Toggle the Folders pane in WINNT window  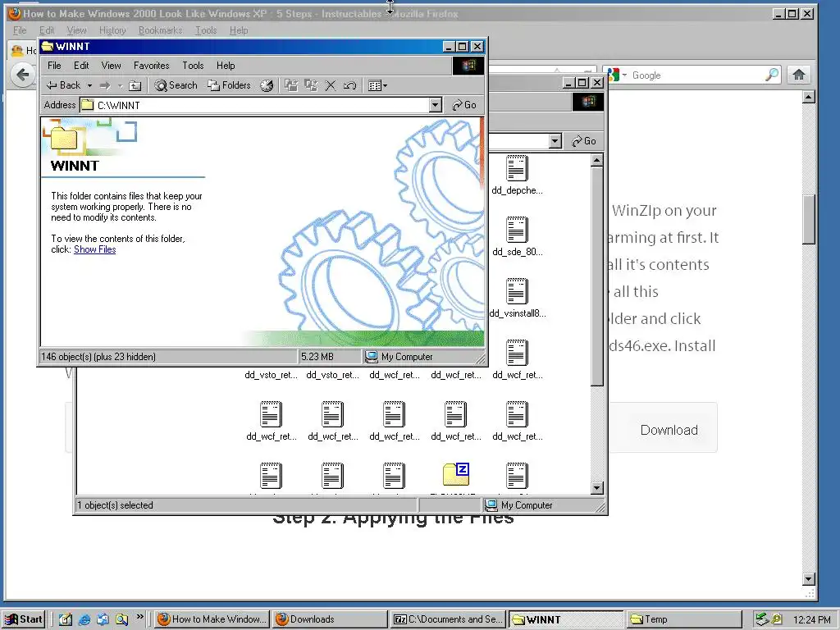(x=230, y=85)
